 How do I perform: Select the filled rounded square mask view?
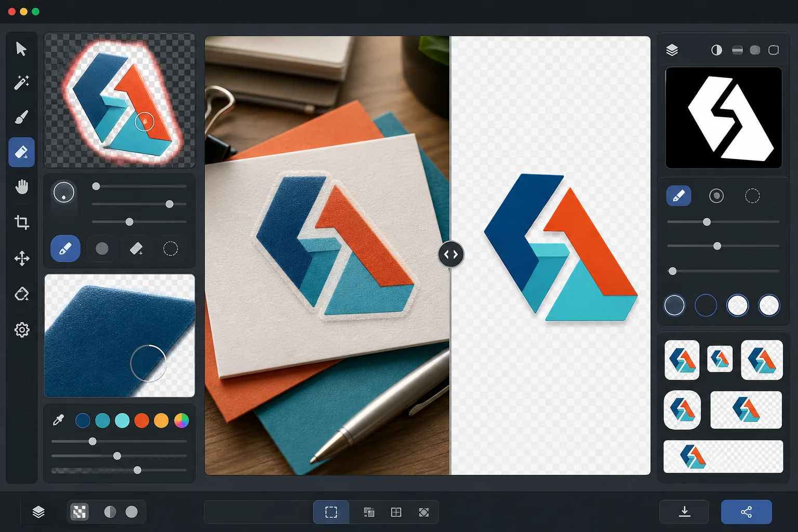click(755, 50)
